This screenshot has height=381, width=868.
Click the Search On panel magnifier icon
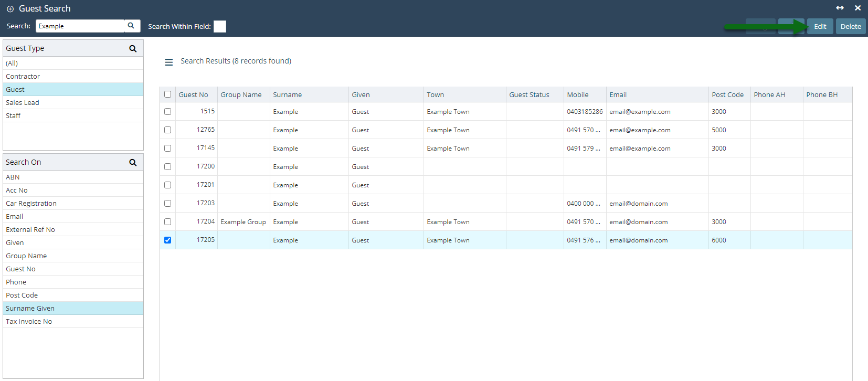click(x=133, y=162)
